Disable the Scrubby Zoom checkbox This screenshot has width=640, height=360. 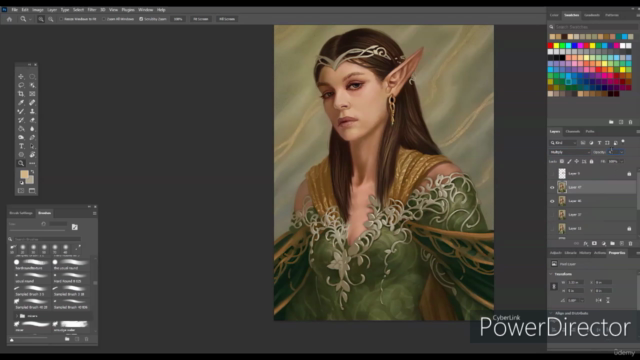(x=141, y=19)
